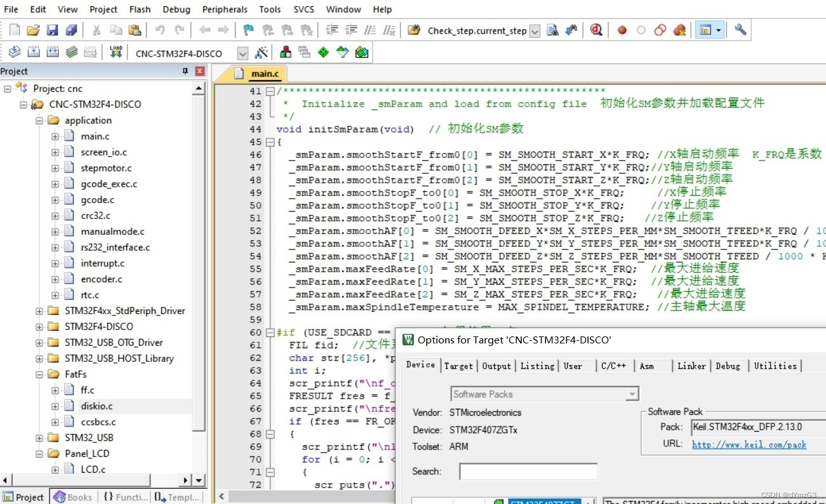826x504 pixels.
Task: Open the Books tab at panel bottom
Action: 73,497
